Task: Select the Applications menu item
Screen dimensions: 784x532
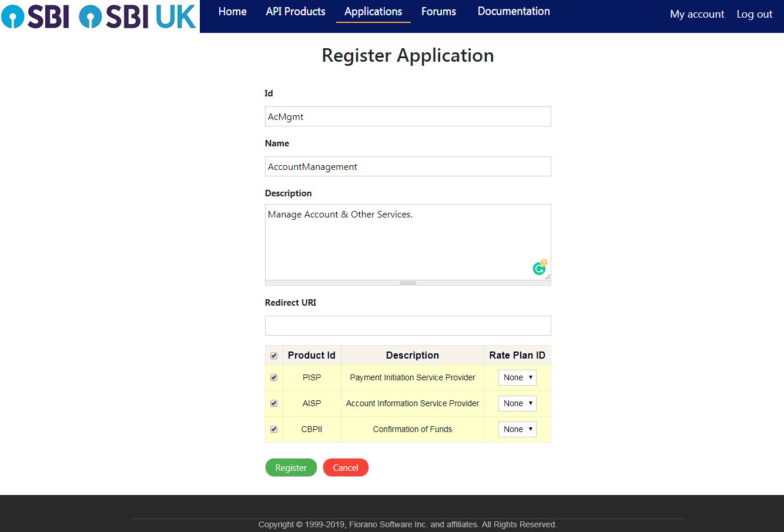Action: (x=373, y=11)
